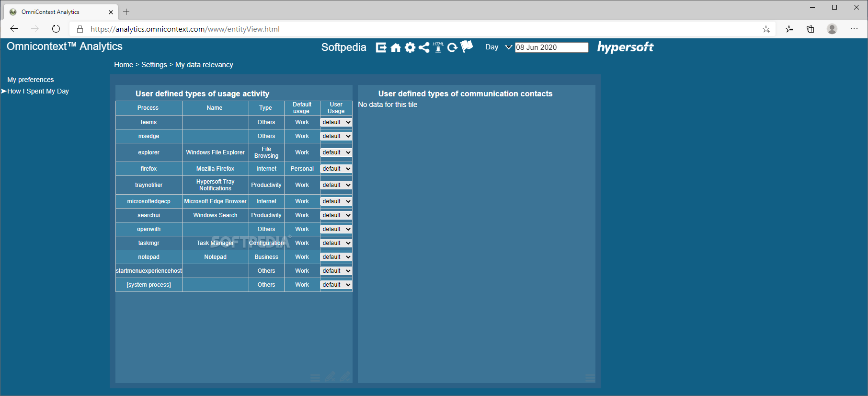Open the browser favorites list
This screenshot has height=396, width=868.
(x=789, y=29)
